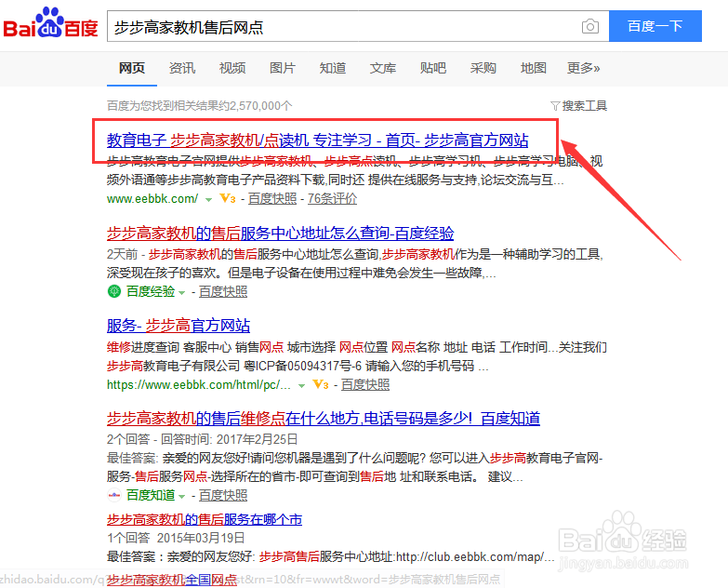This screenshot has width=728, height=588.
Task: Open the 更多» tab menu
Action: click(583, 68)
